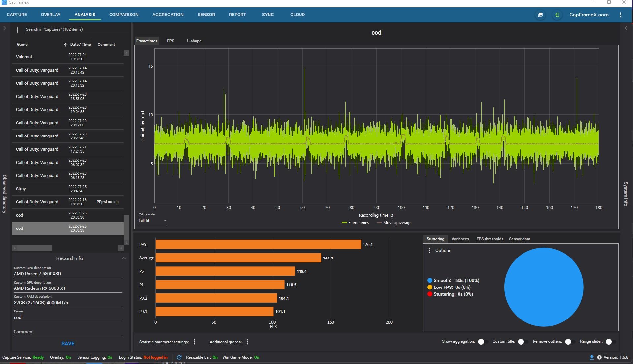This screenshot has width=633, height=364.
Task: Select Call of Duty: Vanguard 2022-07-21 capture
Action: click(x=68, y=149)
